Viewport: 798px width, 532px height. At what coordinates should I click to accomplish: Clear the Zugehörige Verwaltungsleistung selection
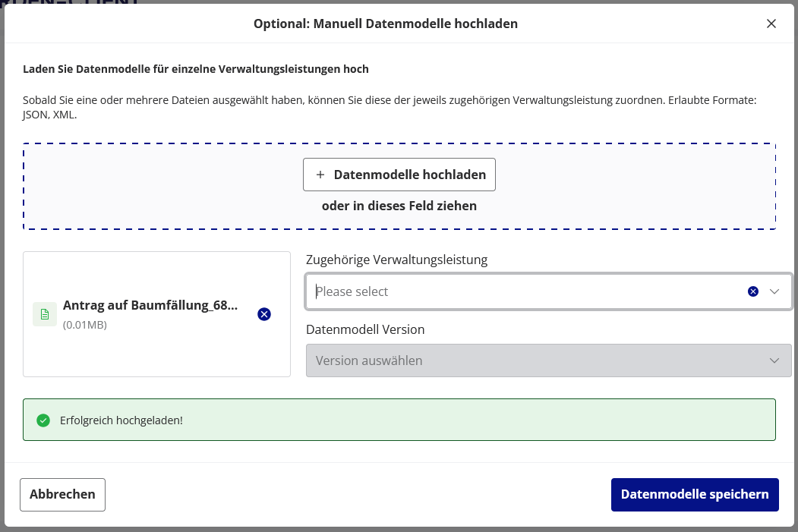(753, 291)
